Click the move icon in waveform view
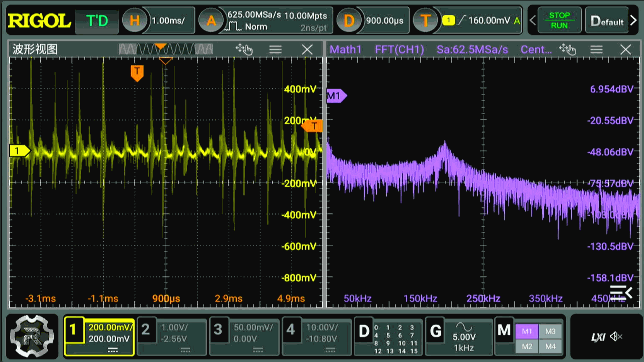 point(244,50)
